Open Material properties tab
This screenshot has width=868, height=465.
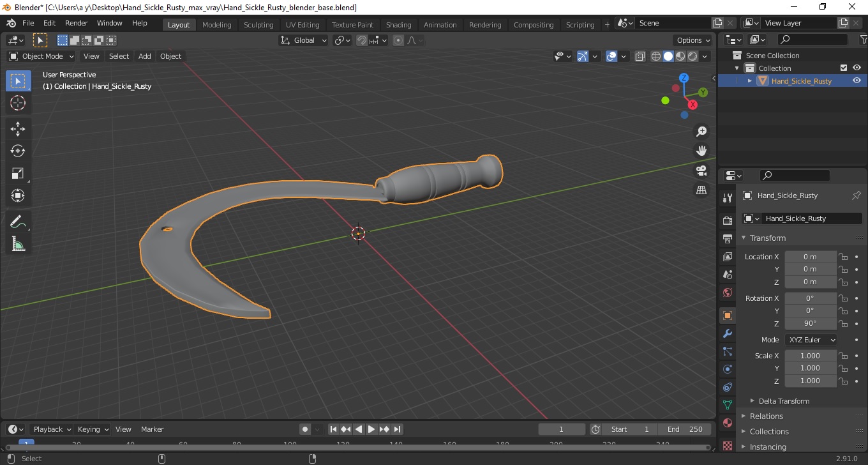coord(728,423)
